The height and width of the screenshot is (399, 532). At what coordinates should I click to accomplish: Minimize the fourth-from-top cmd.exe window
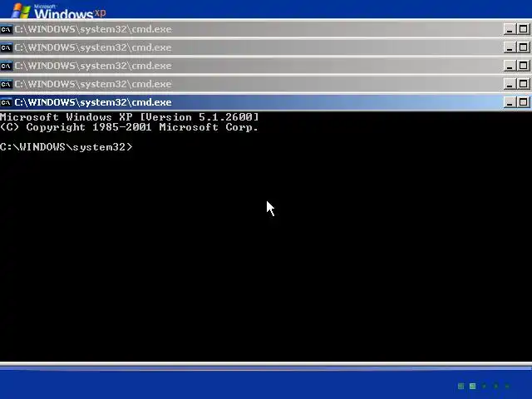coord(510,84)
